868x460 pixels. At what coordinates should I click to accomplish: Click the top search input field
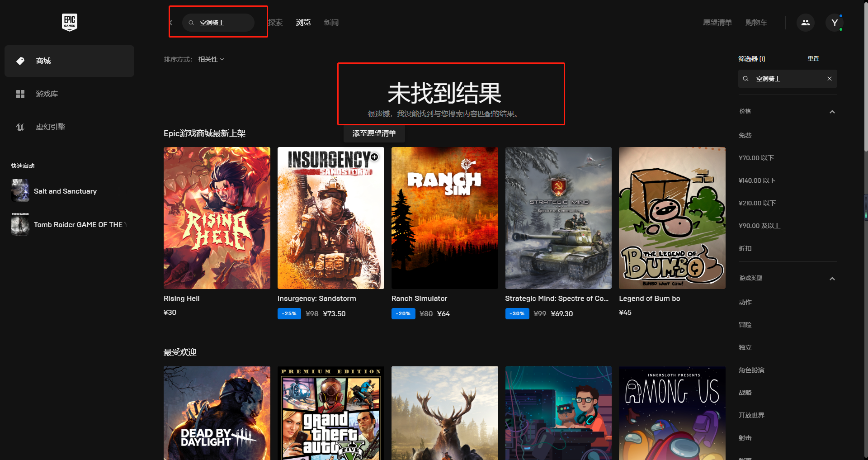(218, 23)
